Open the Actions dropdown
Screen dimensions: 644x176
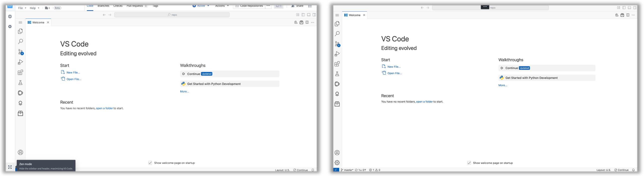tap(222, 6)
